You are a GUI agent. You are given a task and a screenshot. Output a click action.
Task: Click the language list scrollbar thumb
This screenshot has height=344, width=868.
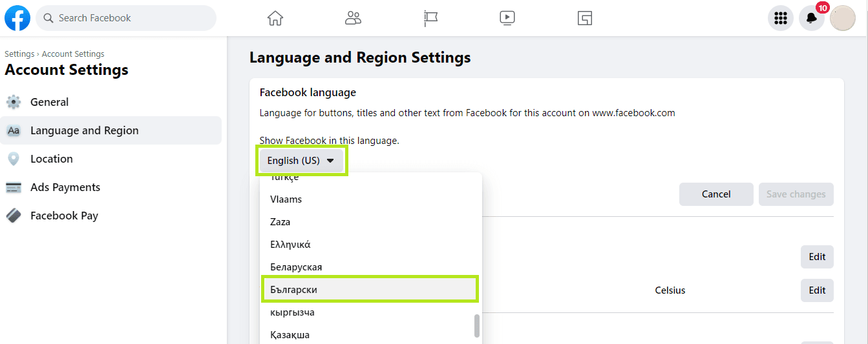477,326
